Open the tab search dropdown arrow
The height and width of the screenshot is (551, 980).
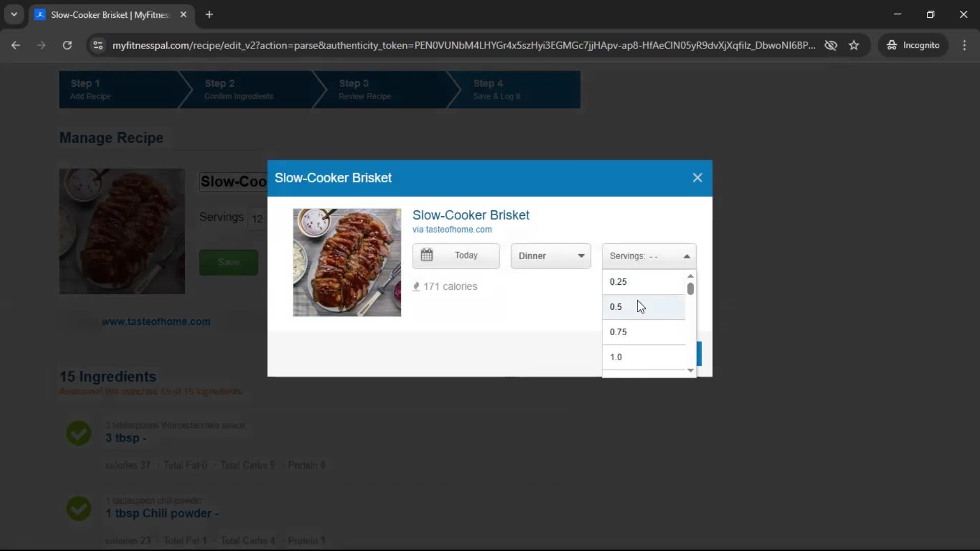click(x=14, y=15)
